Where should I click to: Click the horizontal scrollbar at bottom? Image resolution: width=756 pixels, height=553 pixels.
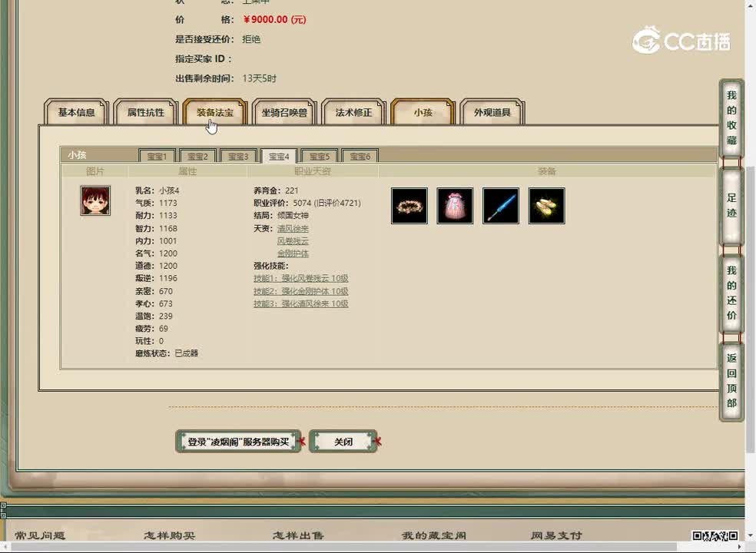coord(343,547)
